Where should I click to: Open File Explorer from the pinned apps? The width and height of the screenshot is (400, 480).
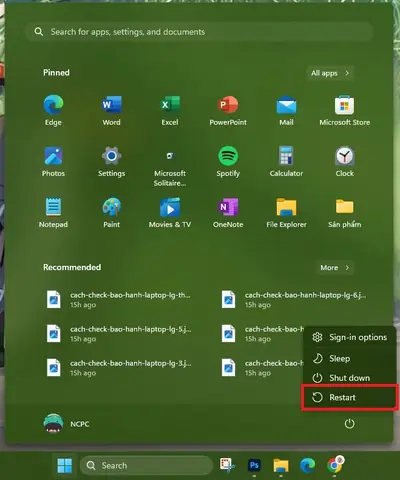pos(286,213)
